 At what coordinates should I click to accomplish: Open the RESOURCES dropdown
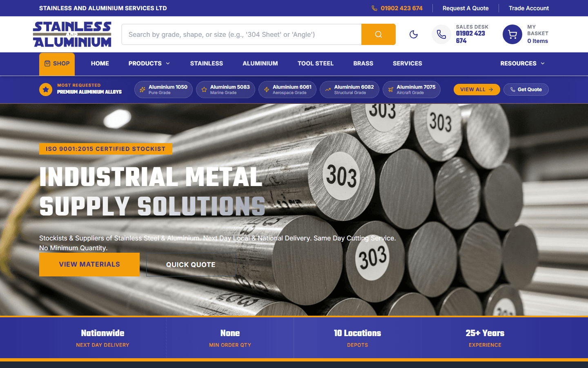pyautogui.click(x=522, y=63)
